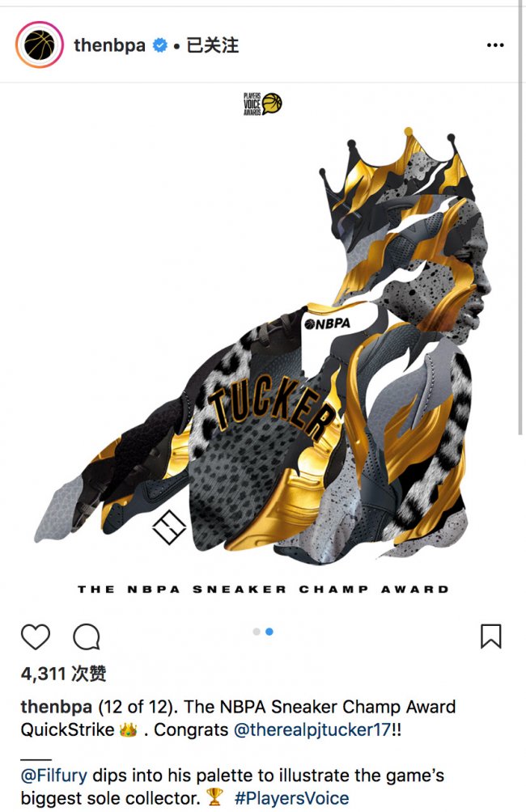Viewport: 526px width, 812px height.
Task: Switch to the first carousel slide dot
Action: coord(256,632)
